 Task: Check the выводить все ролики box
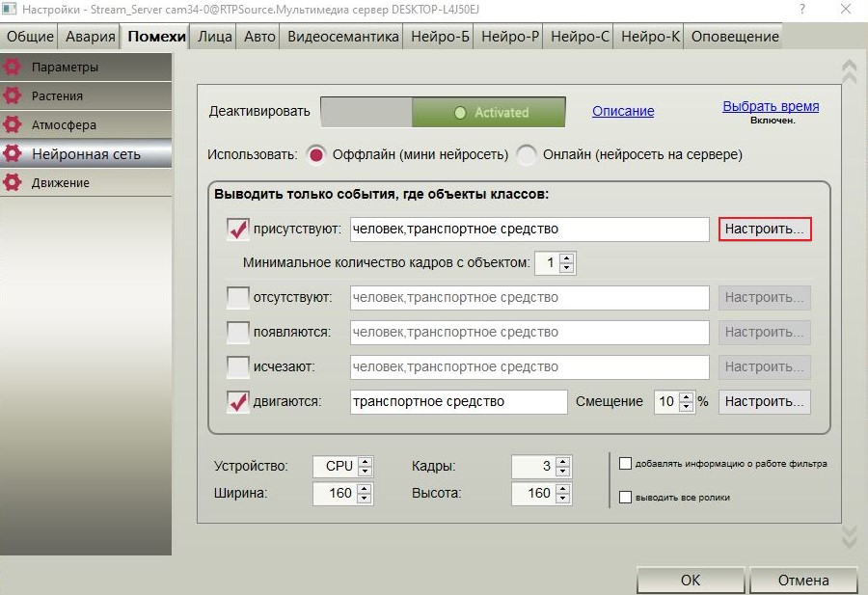(x=625, y=497)
